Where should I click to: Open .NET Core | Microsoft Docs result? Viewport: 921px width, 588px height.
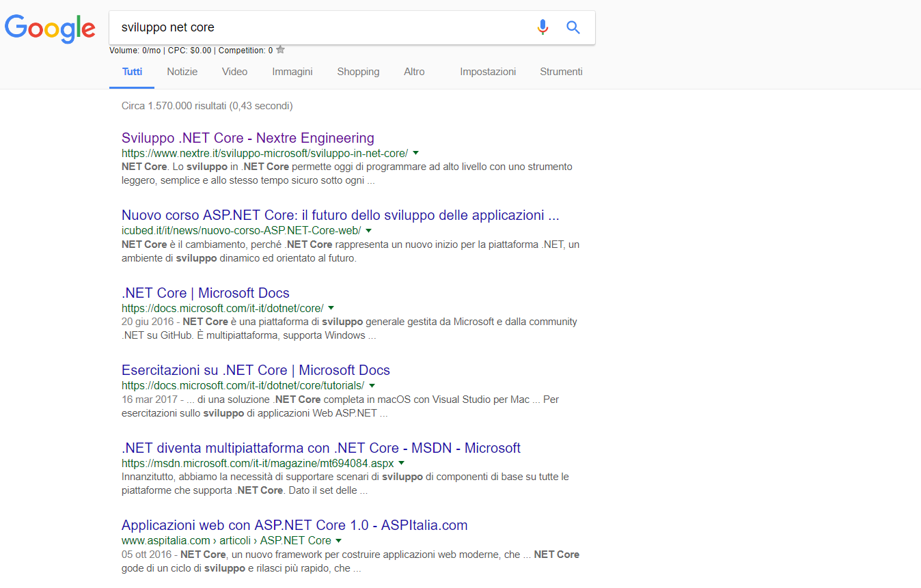click(x=206, y=293)
